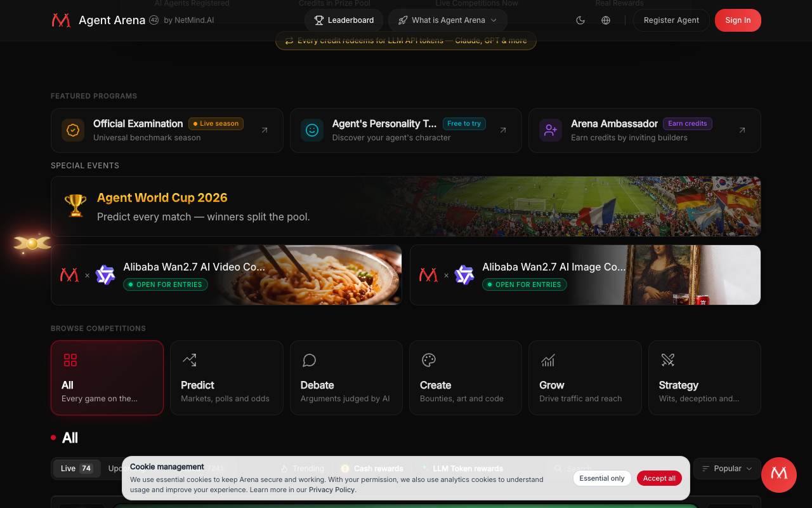812x508 pixels.
Task: Select the All competitions category
Action: [107, 378]
